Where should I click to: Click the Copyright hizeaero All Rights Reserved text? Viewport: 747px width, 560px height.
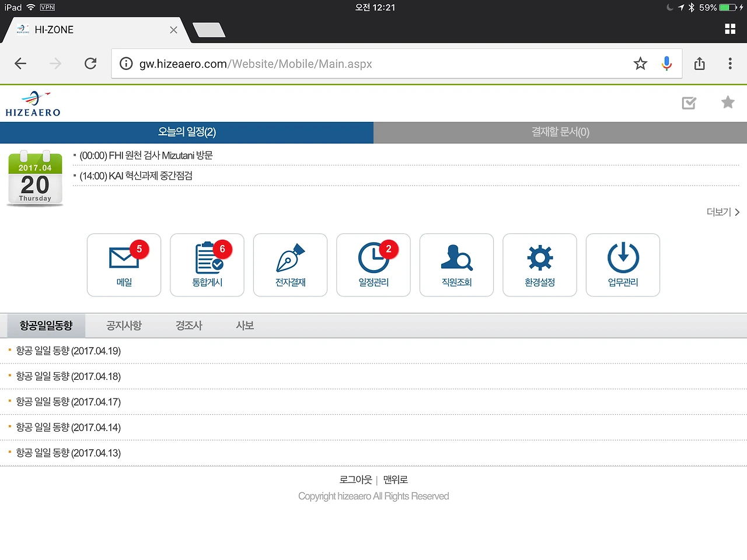373,496
